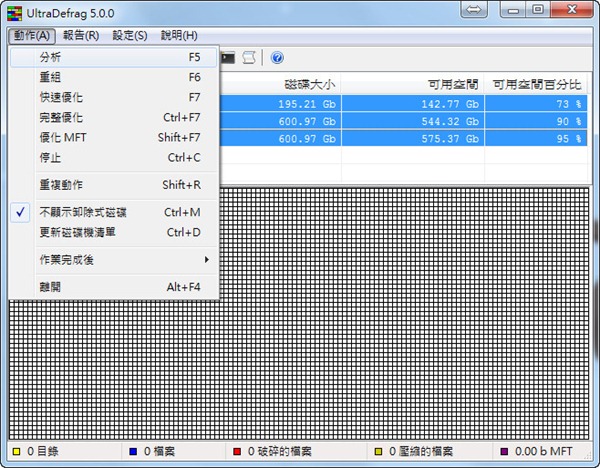Expand the 作業完成後 submenu
The width and height of the screenshot is (600, 468).
[114, 260]
